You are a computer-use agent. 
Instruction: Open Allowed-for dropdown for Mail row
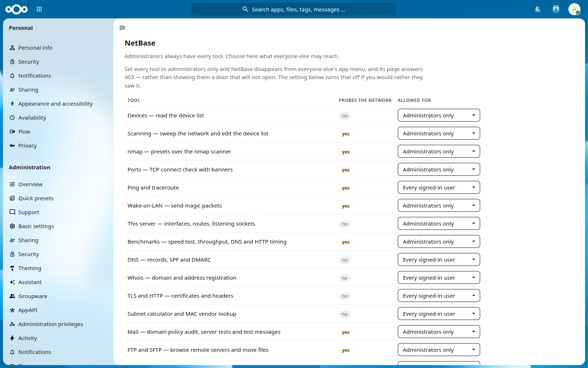coord(439,332)
